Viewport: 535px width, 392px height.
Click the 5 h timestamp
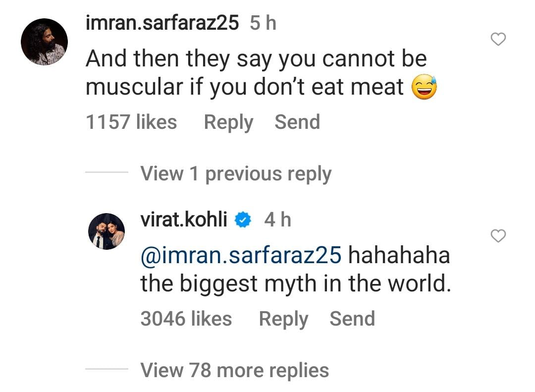263,23
